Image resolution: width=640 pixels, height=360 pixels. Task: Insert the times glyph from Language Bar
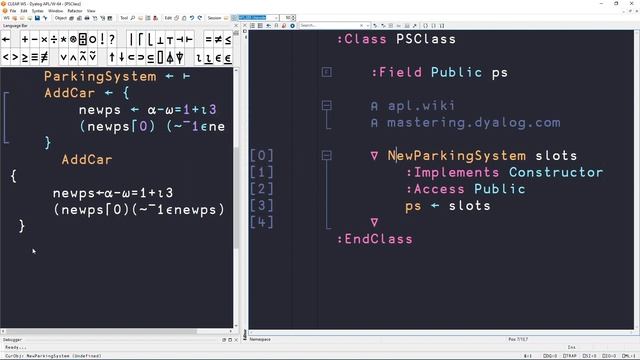click(x=44, y=40)
